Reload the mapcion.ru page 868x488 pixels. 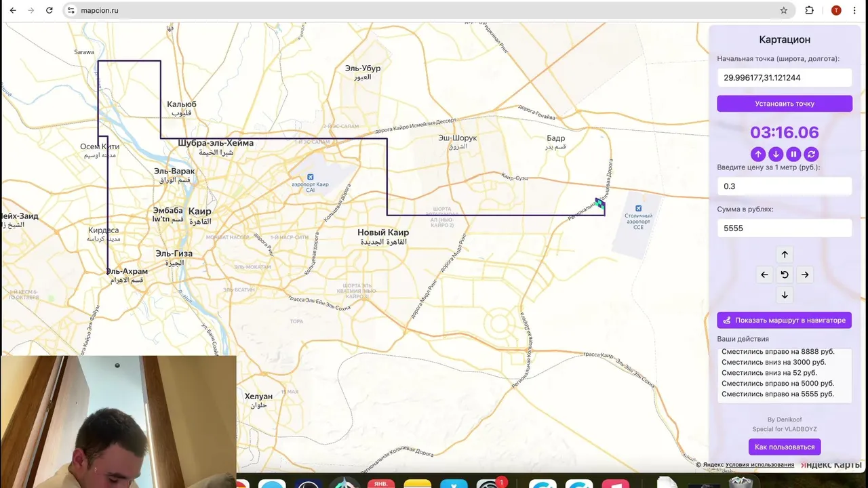(50, 10)
